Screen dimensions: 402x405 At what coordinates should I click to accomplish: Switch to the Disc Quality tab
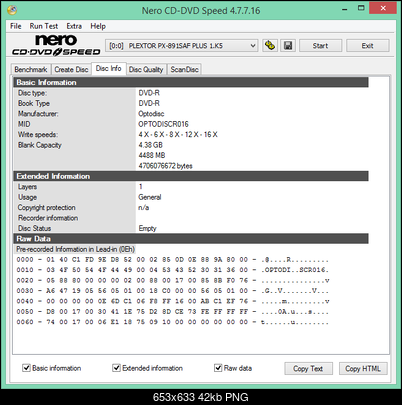pyautogui.click(x=146, y=70)
